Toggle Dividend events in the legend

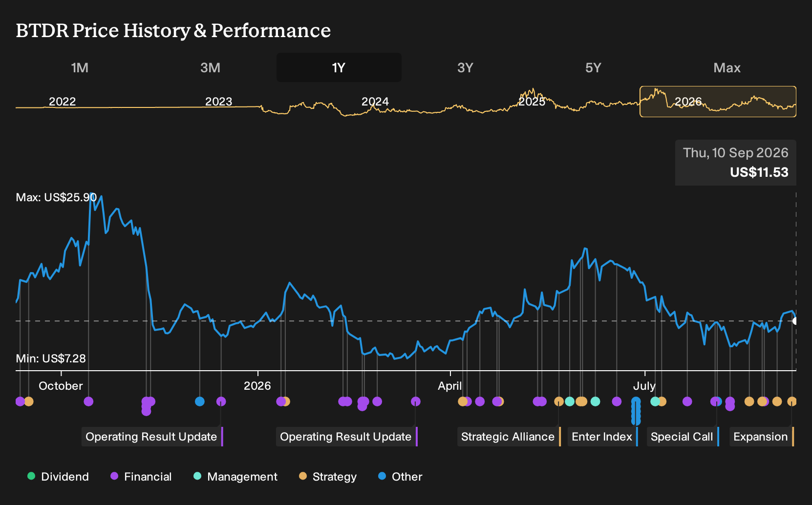point(58,477)
